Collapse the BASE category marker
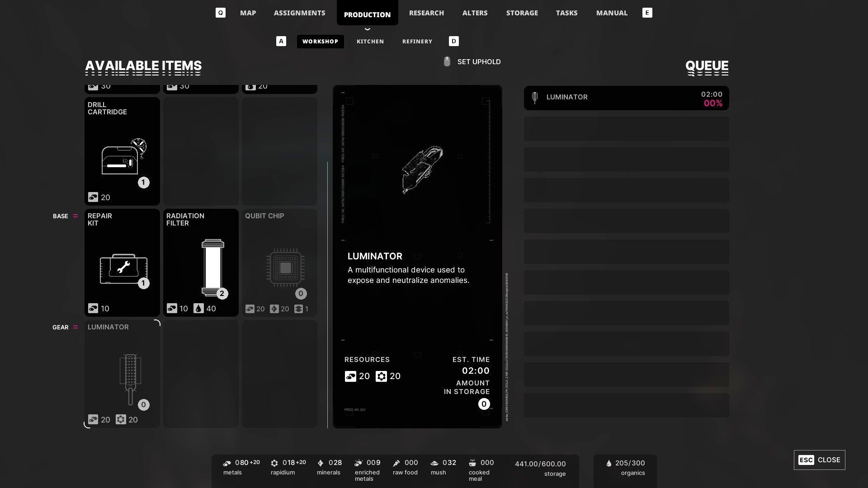Image resolution: width=868 pixels, height=488 pixels. tap(75, 216)
